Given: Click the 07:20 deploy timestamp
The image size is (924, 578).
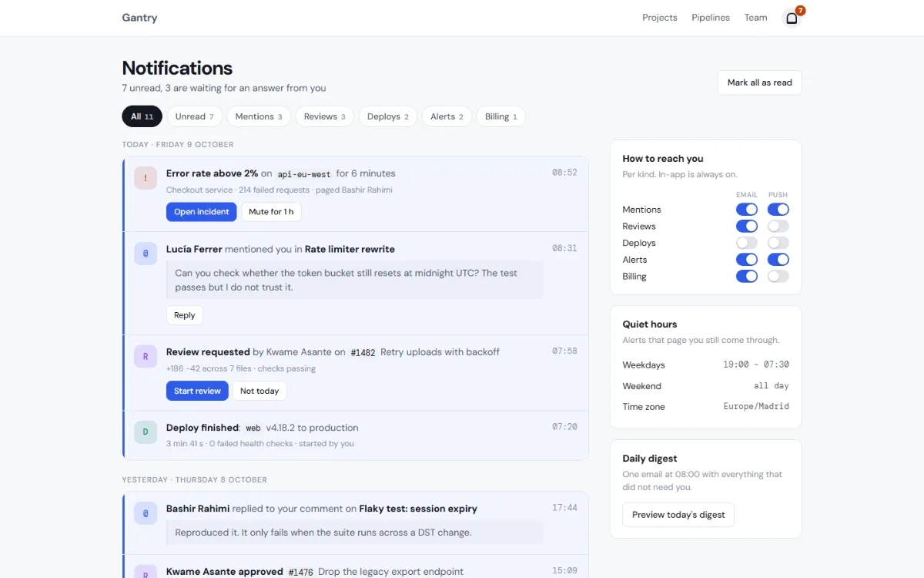Looking at the screenshot, I should point(564,426).
